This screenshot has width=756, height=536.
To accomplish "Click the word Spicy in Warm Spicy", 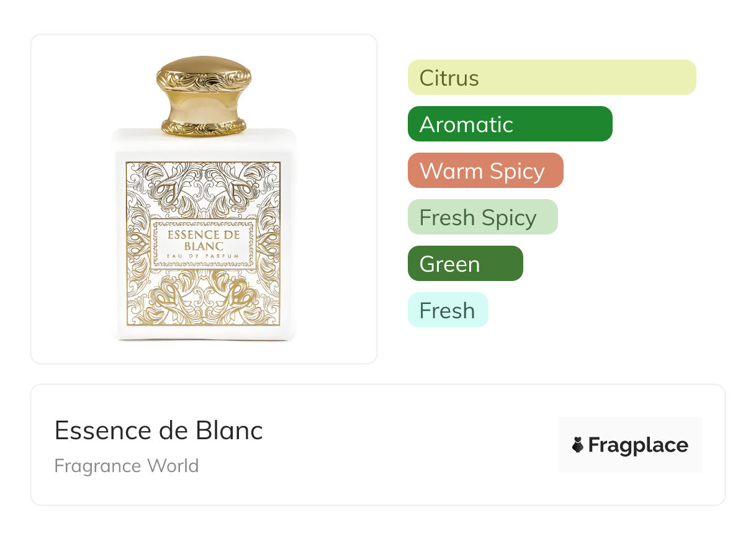I will point(516,171).
